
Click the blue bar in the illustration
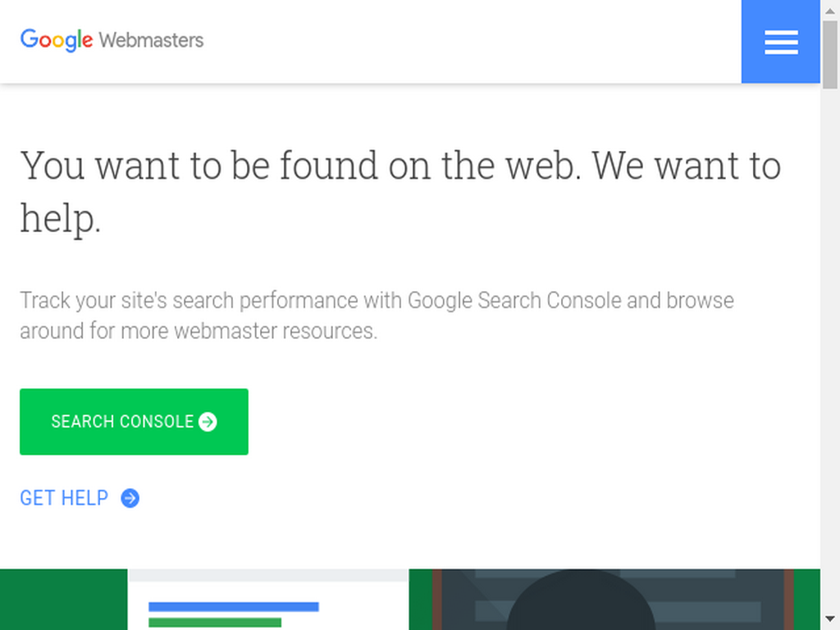(234, 606)
